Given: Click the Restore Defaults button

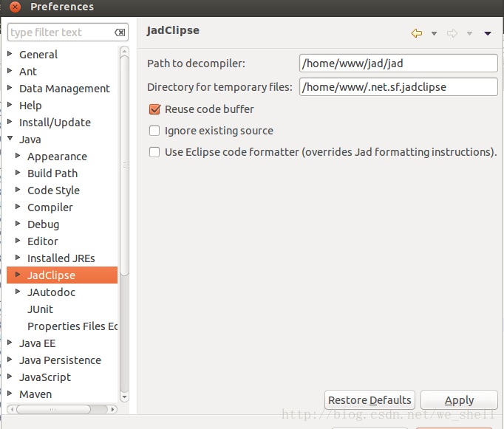Looking at the screenshot, I should [370, 400].
